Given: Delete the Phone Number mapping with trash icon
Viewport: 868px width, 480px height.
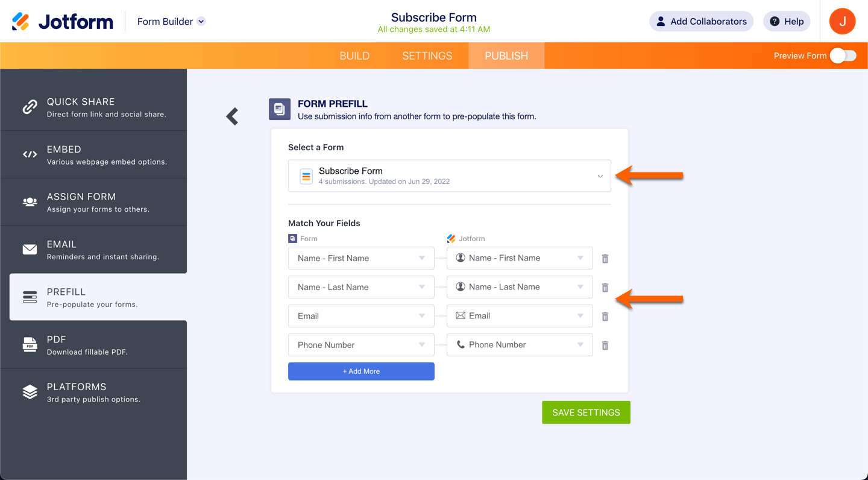Looking at the screenshot, I should pos(605,346).
